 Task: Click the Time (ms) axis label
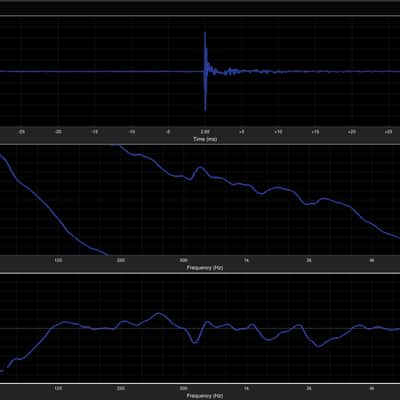(205, 139)
